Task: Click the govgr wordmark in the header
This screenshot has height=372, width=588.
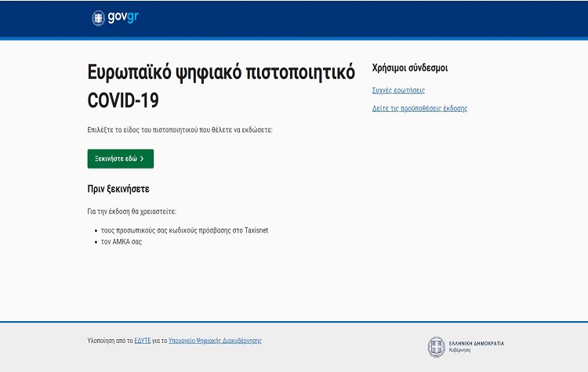Action: 119,18
